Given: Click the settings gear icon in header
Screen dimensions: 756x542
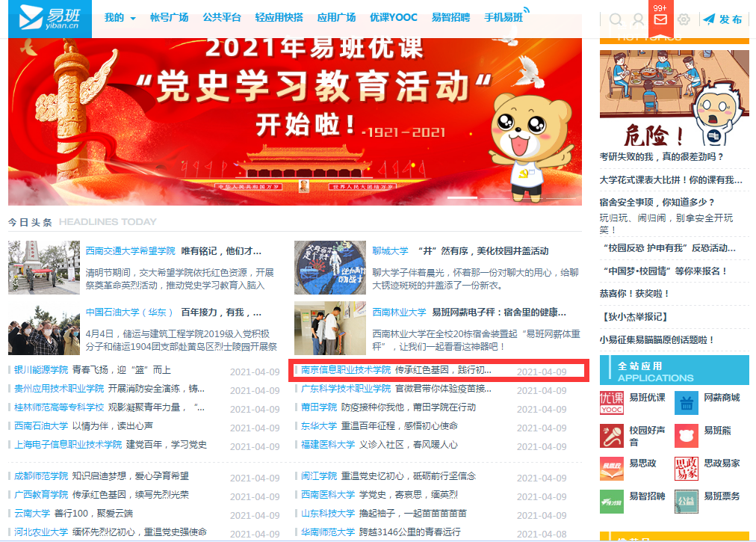Looking at the screenshot, I should [684, 19].
